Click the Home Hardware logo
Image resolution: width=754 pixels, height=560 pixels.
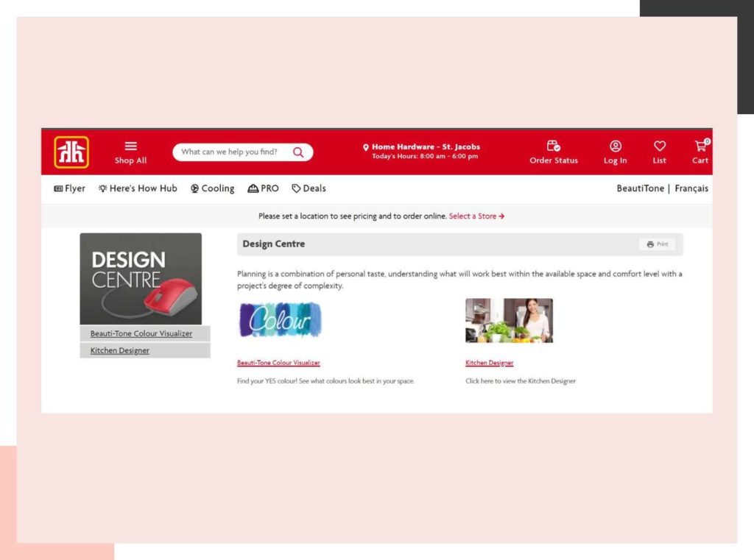click(x=71, y=152)
